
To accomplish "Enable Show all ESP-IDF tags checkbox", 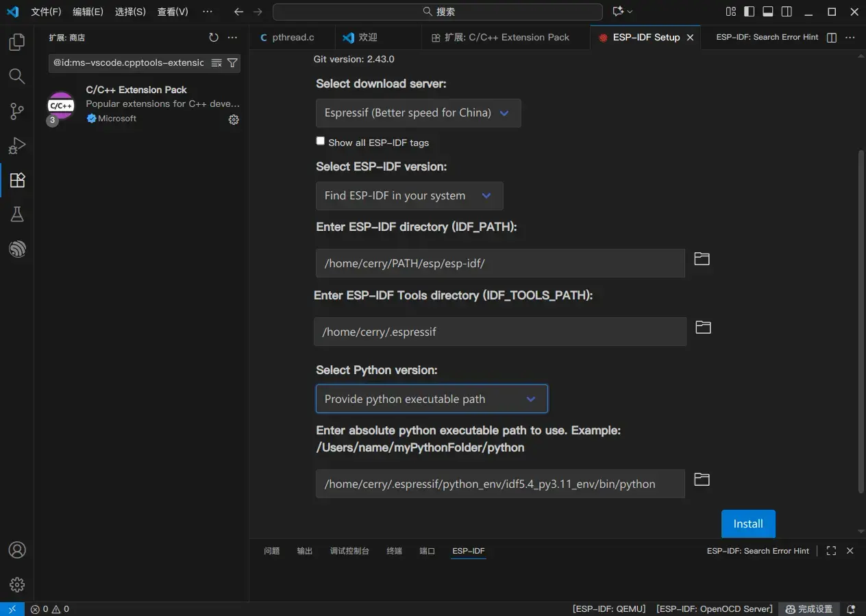I will (x=321, y=141).
